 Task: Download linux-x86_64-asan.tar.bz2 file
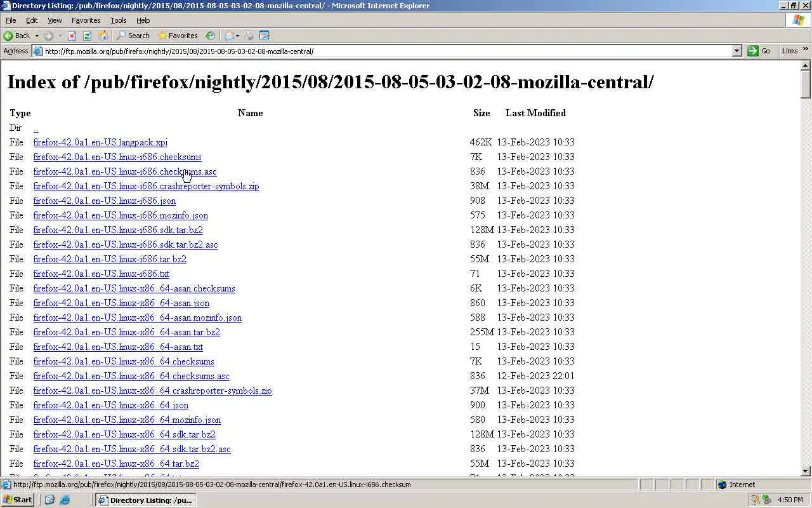(127, 332)
